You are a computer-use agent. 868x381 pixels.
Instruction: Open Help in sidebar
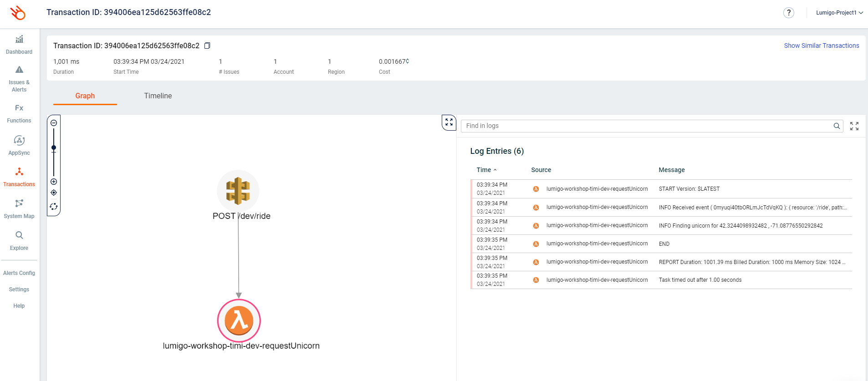[19, 306]
